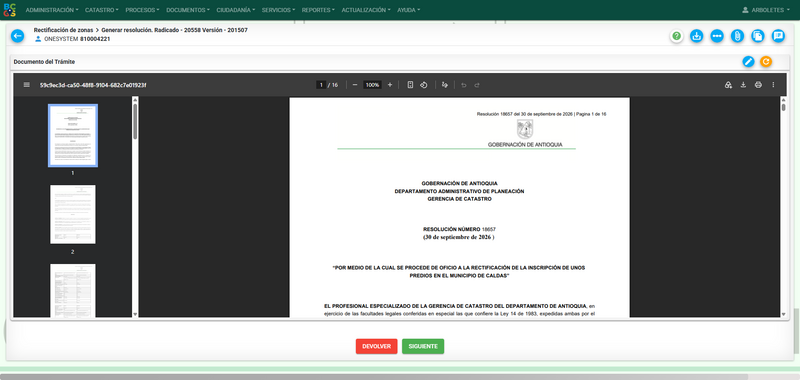Expand the PROCESOS menu
The image size is (800, 380).
[x=142, y=10]
